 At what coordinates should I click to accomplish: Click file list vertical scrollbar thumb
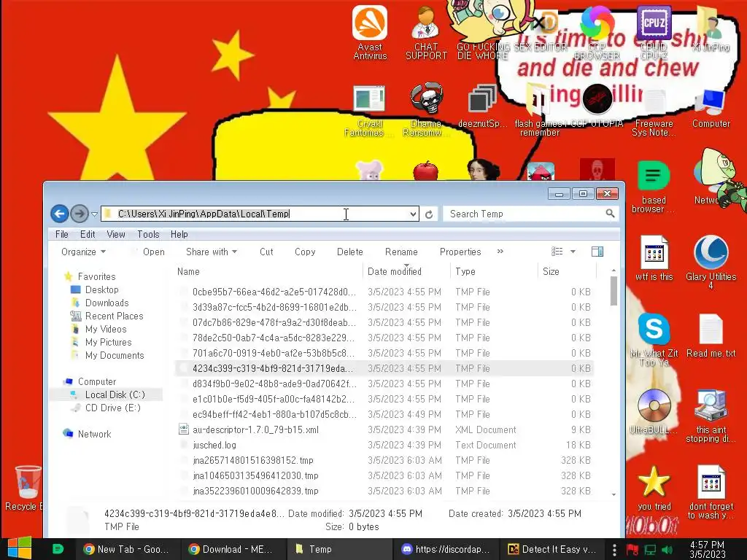coord(614,291)
